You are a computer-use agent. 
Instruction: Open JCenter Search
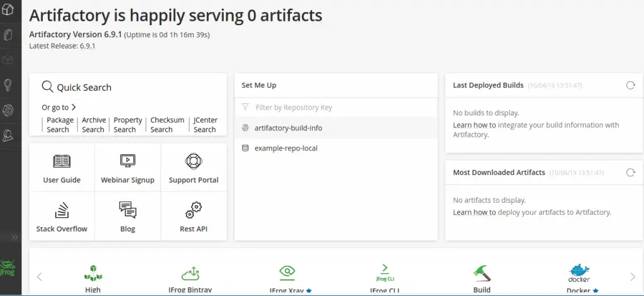coord(206,125)
